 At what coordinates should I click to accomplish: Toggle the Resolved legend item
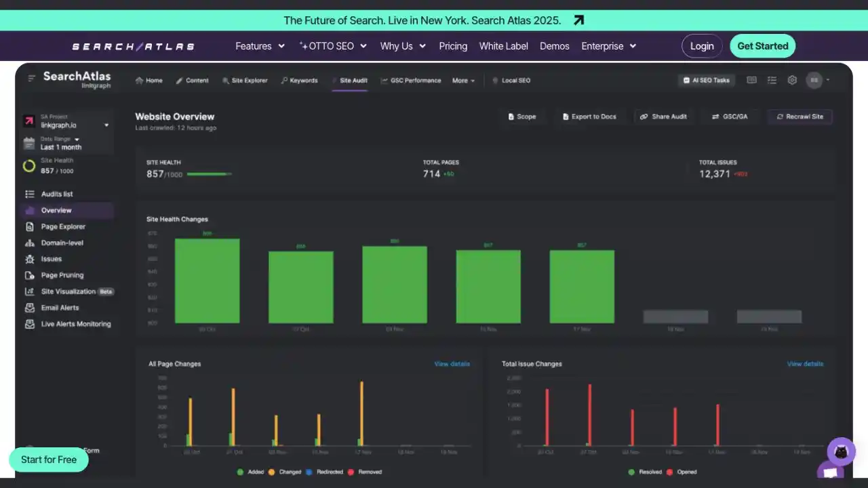point(645,472)
